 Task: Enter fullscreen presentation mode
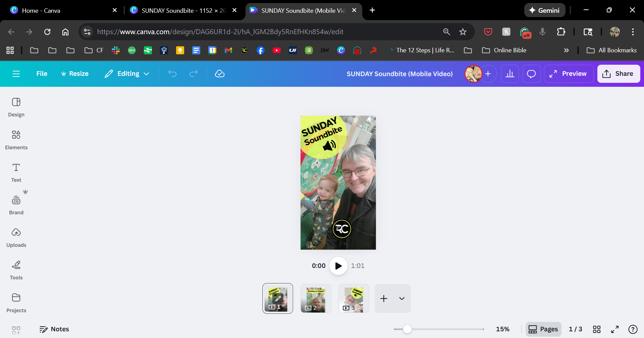click(x=615, y=329)
